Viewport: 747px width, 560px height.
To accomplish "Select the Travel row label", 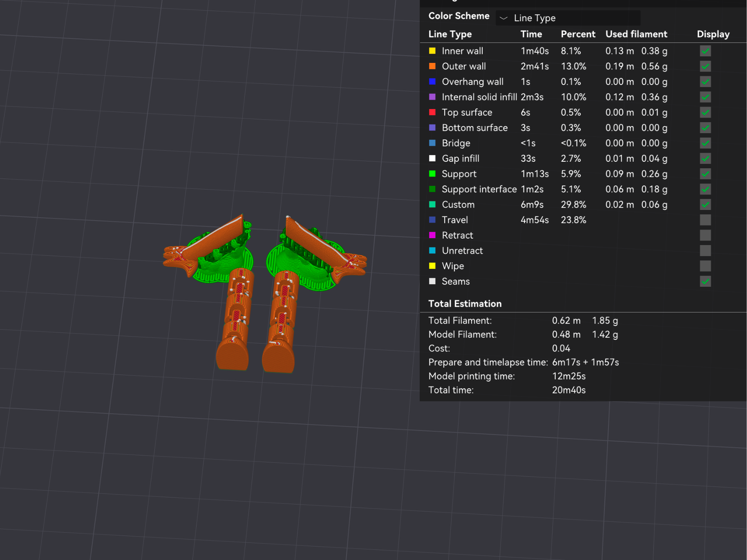I will tap(455, 220).
